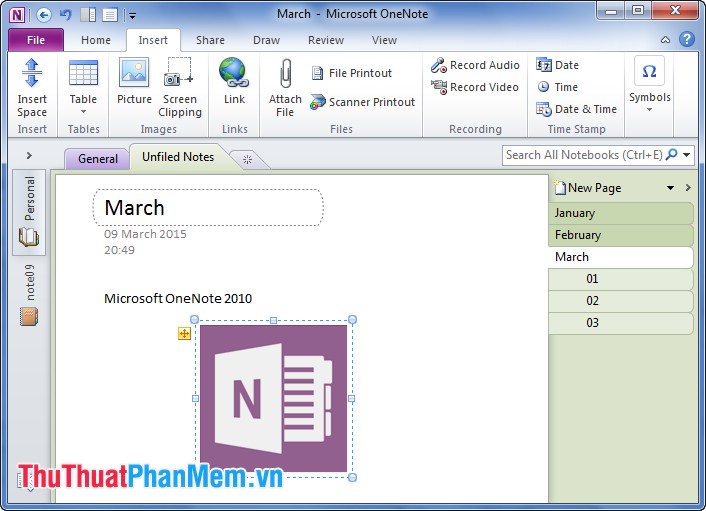
Task: Select the March page in the list
Action: pos(621,257)
